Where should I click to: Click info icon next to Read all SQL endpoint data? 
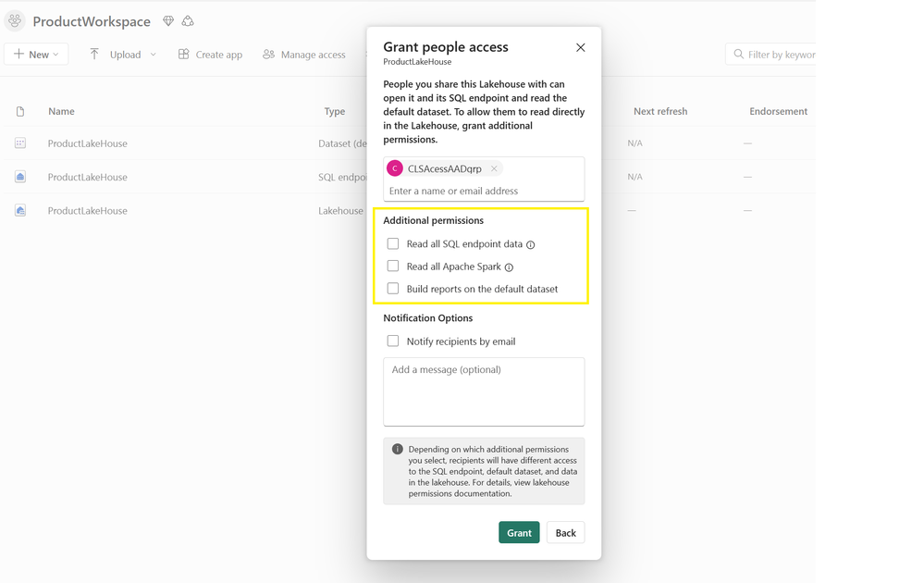(530, 244)
